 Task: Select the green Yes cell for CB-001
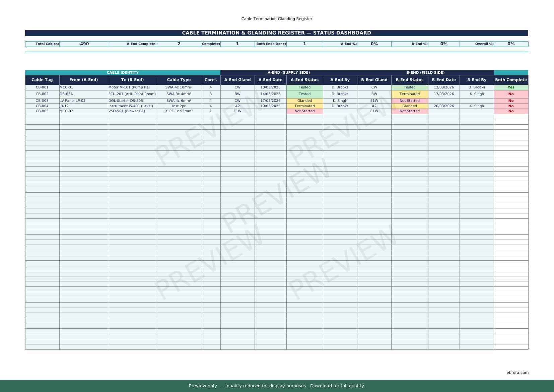(510, 87)
